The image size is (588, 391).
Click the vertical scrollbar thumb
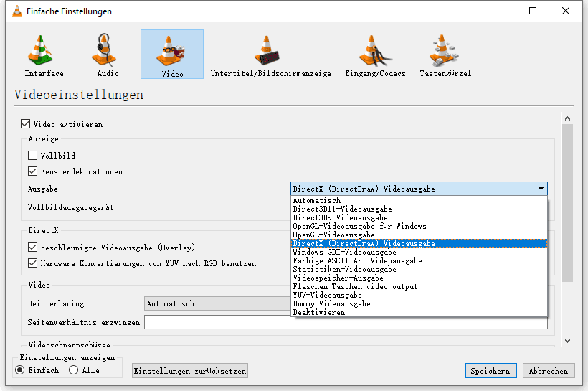coord(568,203)
